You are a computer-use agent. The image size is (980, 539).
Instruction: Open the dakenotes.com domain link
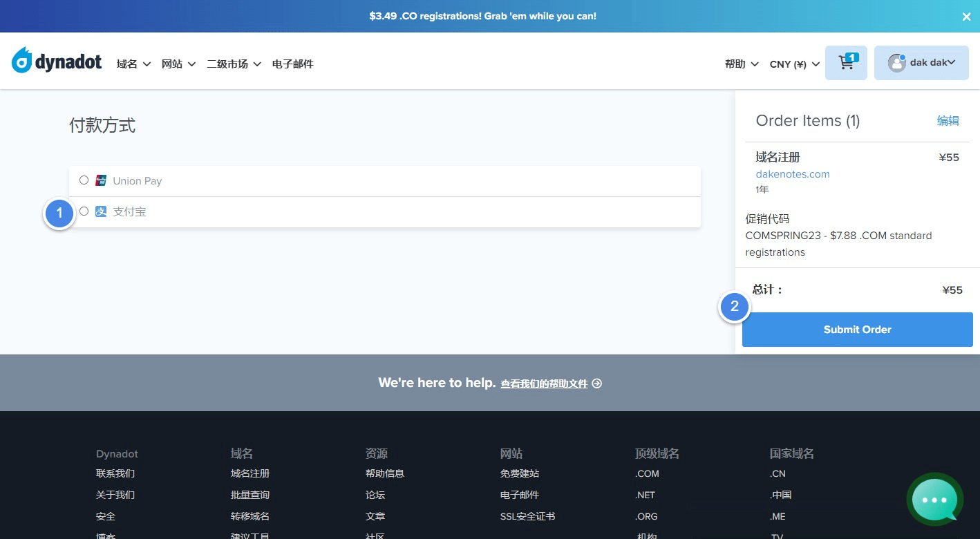pos(792,174)
